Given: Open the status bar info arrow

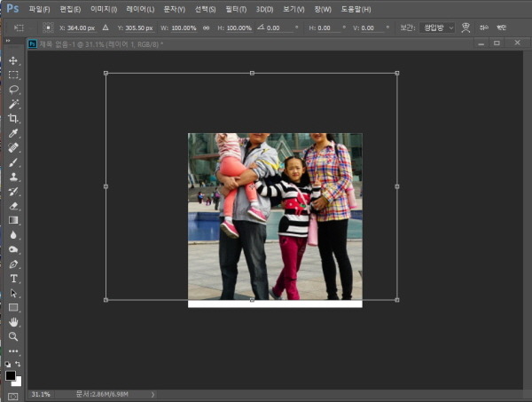Looking at the screenshot, I should point(153,395).
